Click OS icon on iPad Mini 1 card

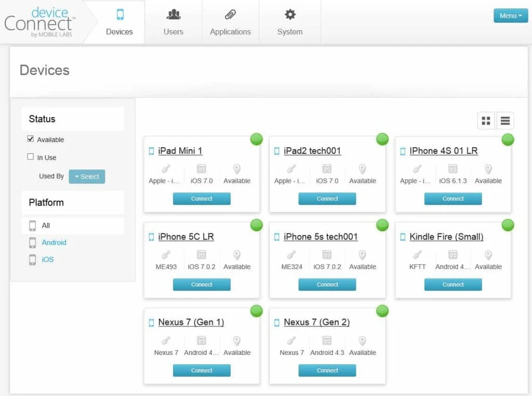point(201,169)
